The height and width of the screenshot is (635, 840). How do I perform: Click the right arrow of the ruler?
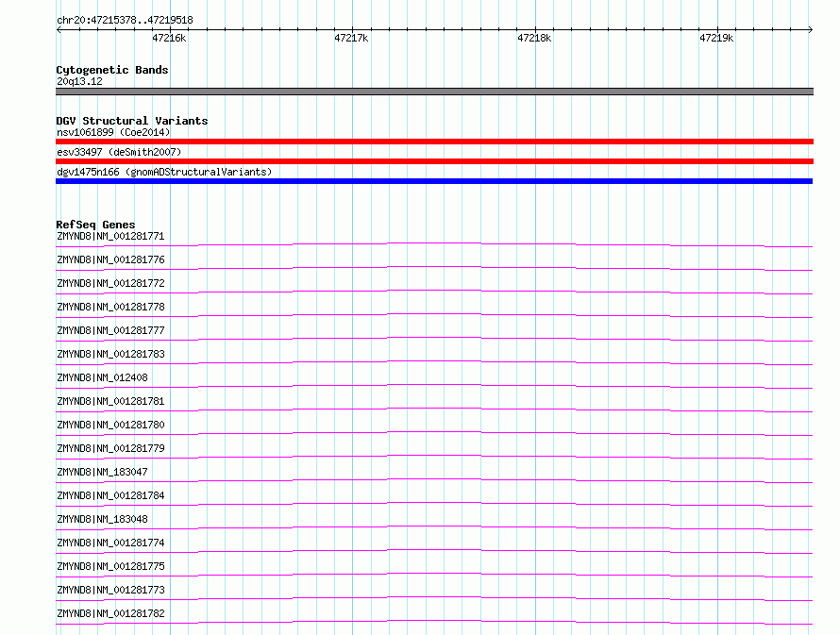[x=811, y=29]
